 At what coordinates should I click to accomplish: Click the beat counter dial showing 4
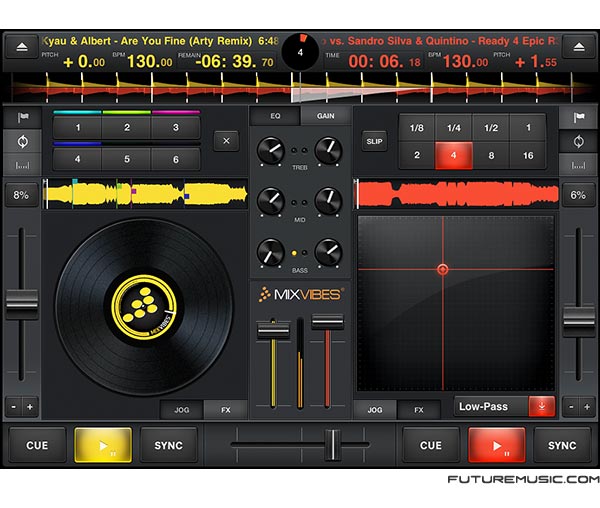click(300, 52)
